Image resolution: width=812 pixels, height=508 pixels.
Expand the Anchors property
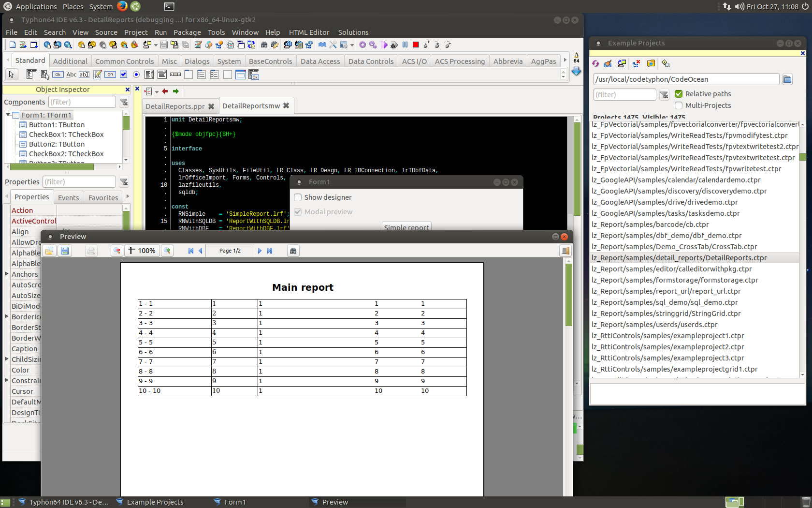pos(7,274)
